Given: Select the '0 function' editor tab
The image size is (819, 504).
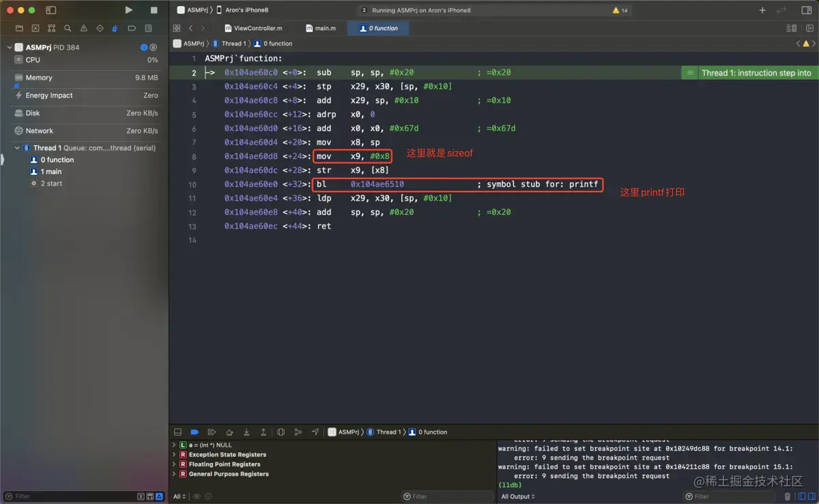Looking at the screenshot, I should [378, 29].
